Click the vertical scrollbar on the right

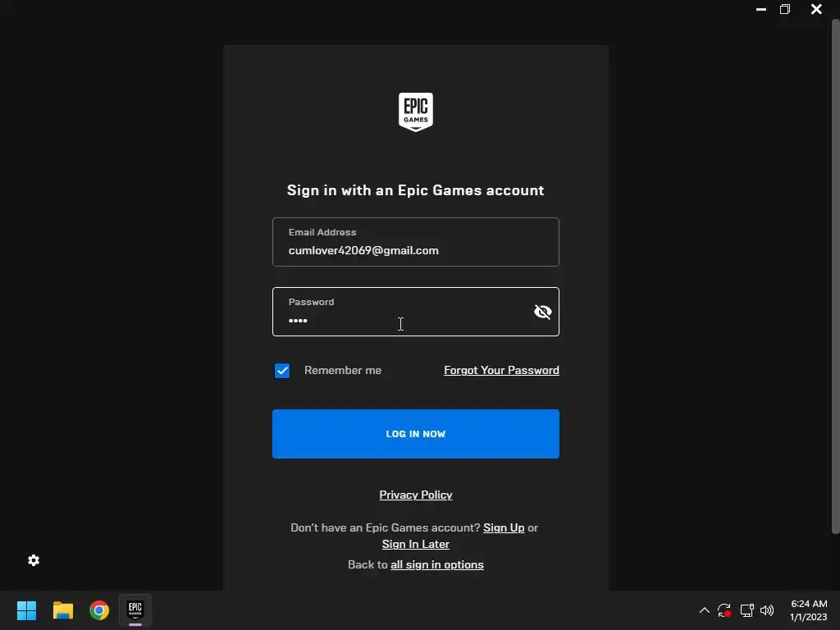pos(835,276)
